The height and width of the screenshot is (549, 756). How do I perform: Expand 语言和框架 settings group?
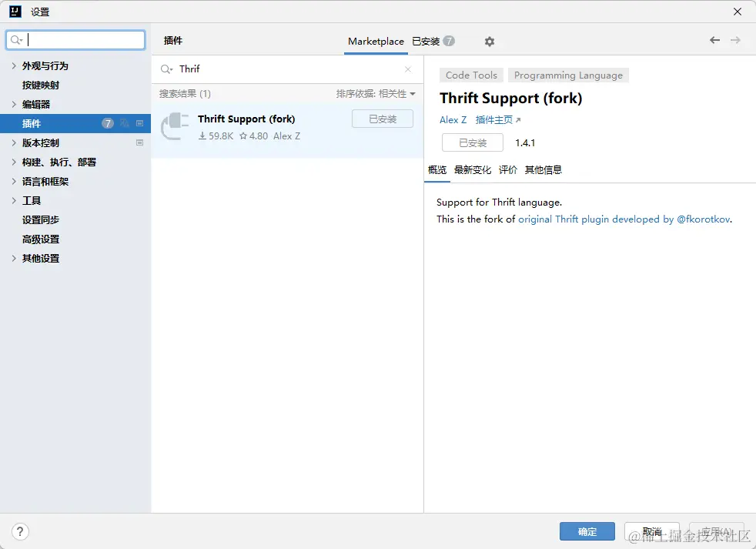[x=14, y=182]
